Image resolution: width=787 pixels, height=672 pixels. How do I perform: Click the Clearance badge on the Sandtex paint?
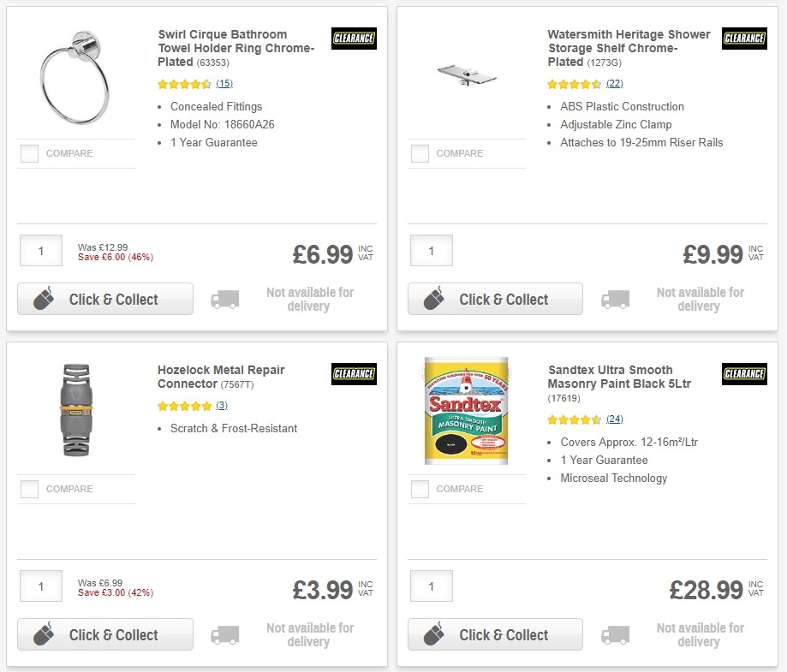pyautogui.click(x=742, y=374)
